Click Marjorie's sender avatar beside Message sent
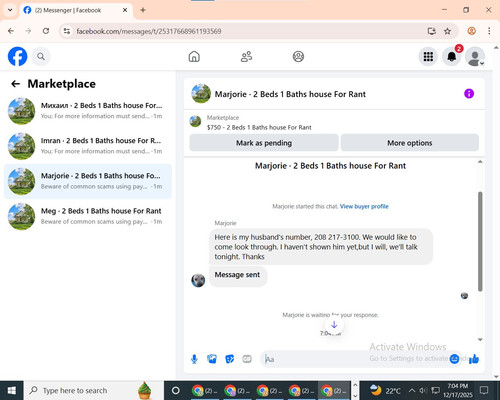The width and height of the screenshot is (500, 400). (x=198, y=280)
